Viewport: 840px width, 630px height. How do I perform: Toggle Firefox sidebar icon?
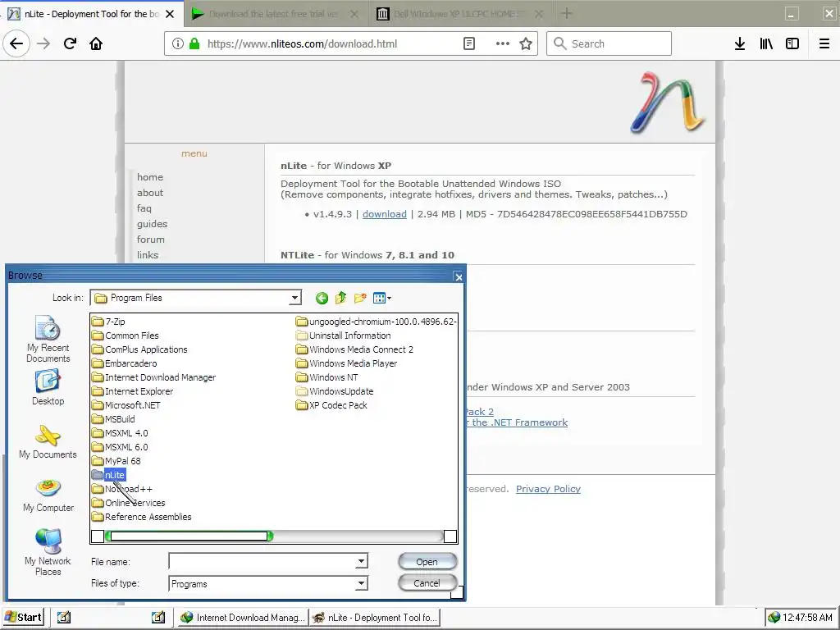792,44
